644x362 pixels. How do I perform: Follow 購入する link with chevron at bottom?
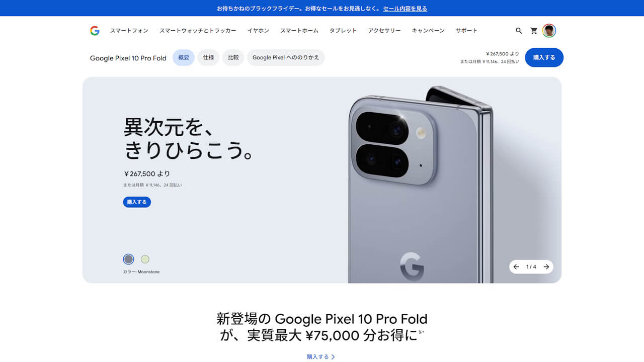[321, 357]
